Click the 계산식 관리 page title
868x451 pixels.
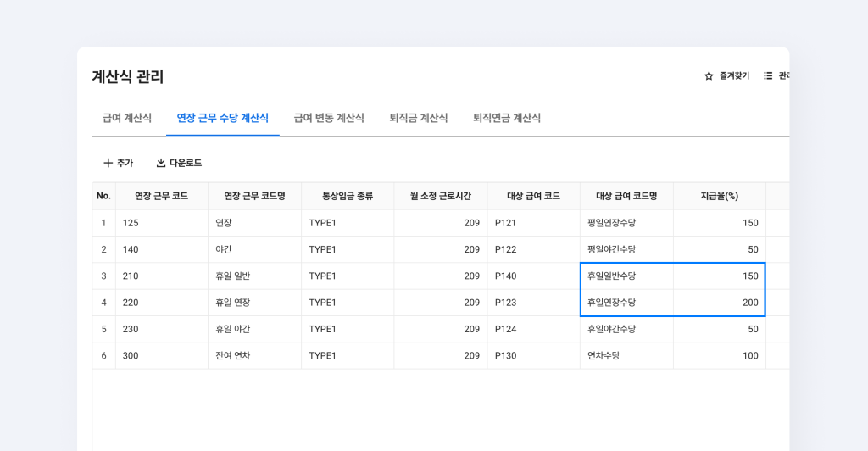point(128,76)
